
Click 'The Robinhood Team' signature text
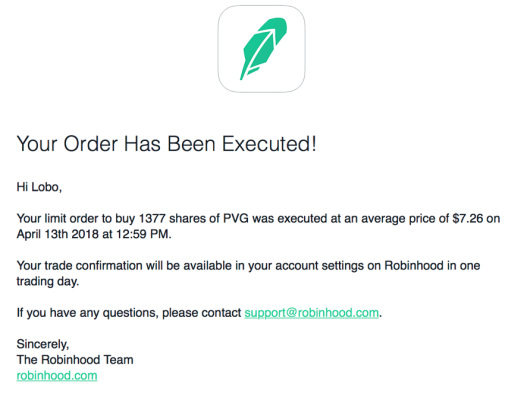click(75, 360)
